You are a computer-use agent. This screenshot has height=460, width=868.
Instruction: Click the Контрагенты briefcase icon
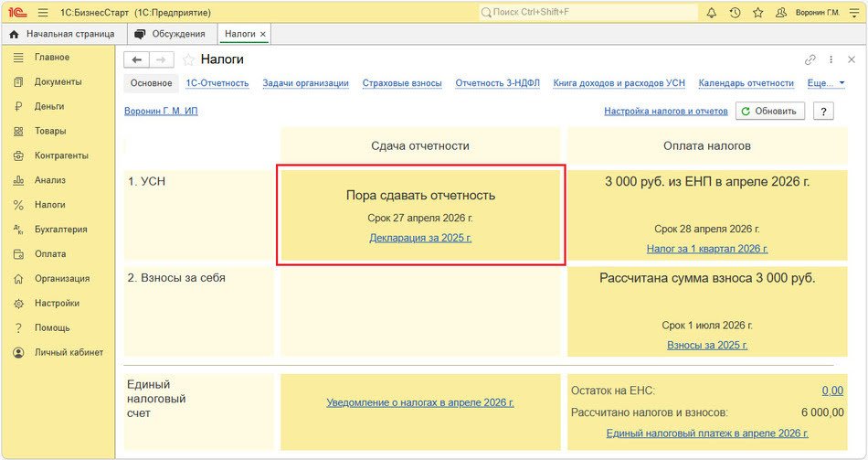[x=18, y=155]
